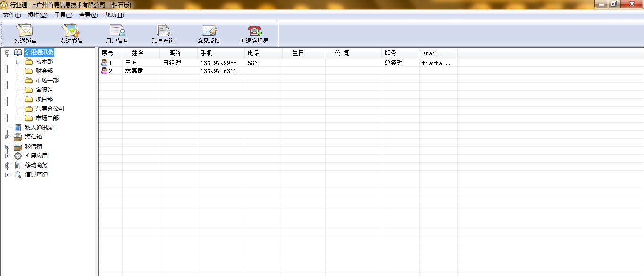Sort by 昵称 column header
644x276 pixels.
click(x=179, y=53)
